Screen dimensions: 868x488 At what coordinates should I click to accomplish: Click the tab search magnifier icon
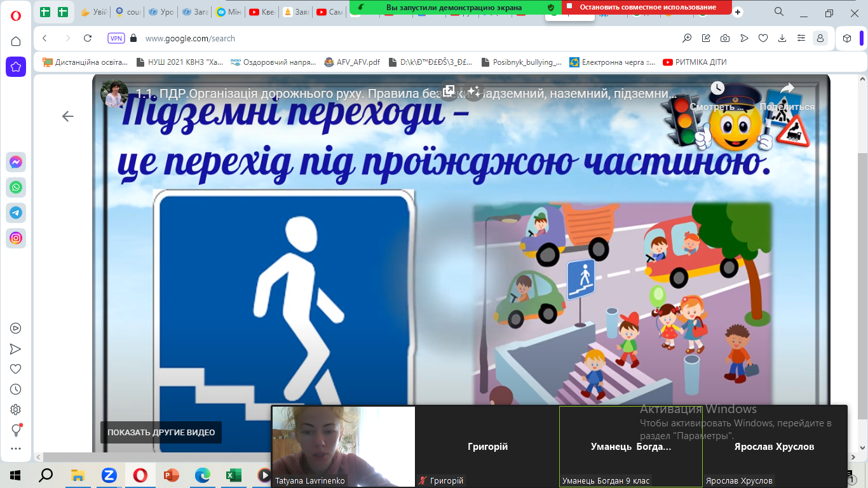pyautogui.click(x=779, y=11)
